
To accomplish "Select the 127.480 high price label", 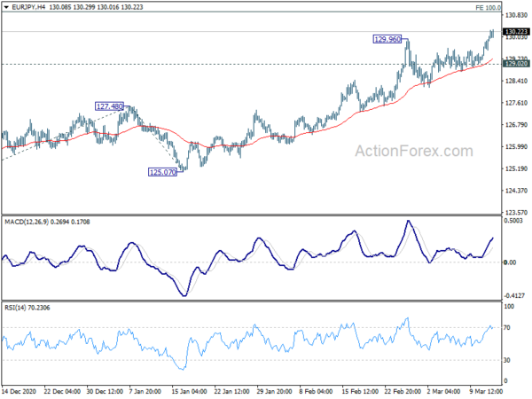I will point(109,106).
